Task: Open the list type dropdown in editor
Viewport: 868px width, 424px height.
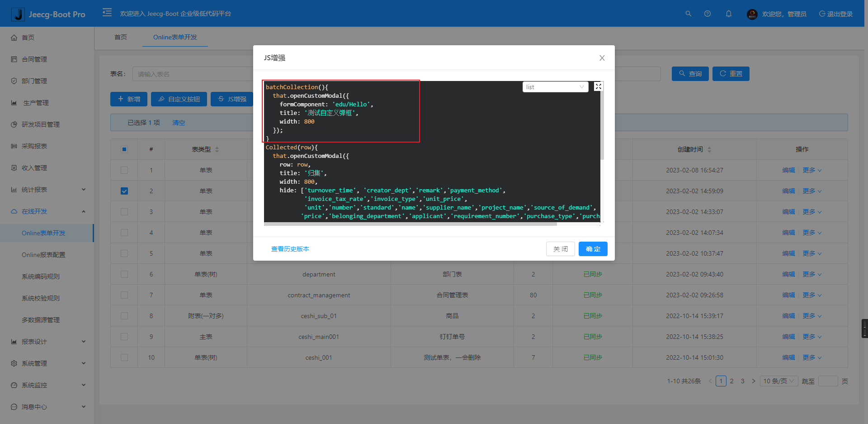Action: pyautogui.click(x=555, y=87)
